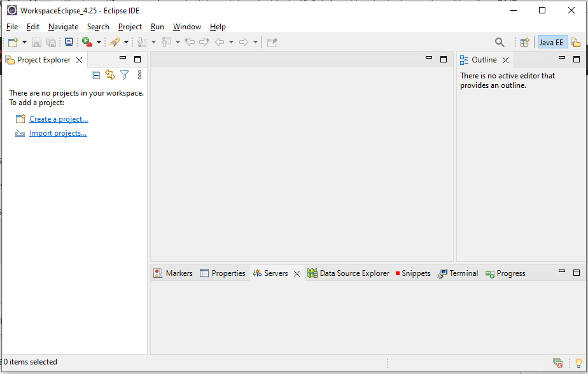Maximize the Outline view
Viewport: 588px width, 374px height.
[x=577, y=59]
